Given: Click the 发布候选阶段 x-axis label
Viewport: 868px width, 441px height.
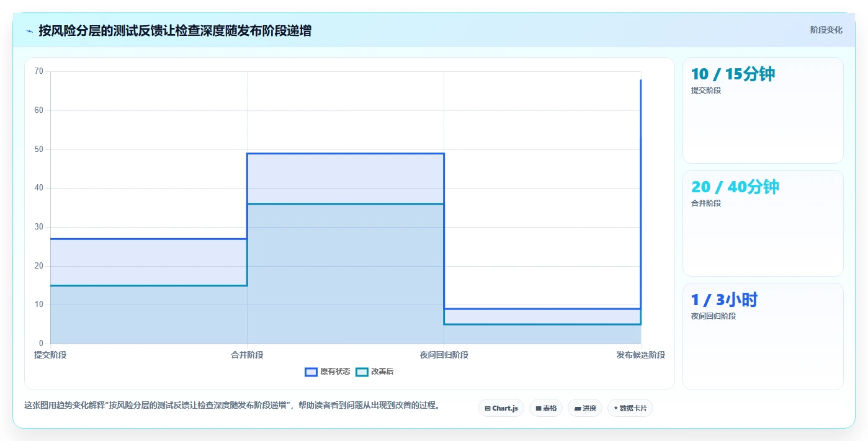Looking at the screenshot, I should pos(640,355).
